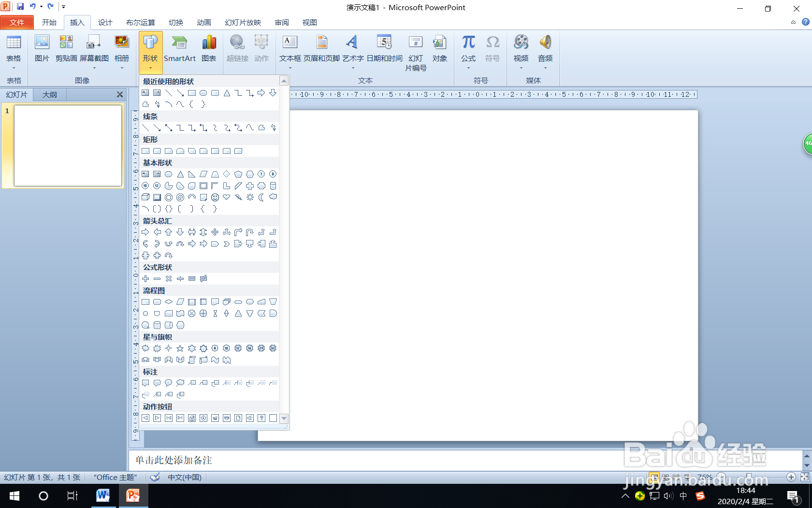Save the presentation from quick access toolbar
812x508 pixels.
pyautogui.click(x=20, y=7)
